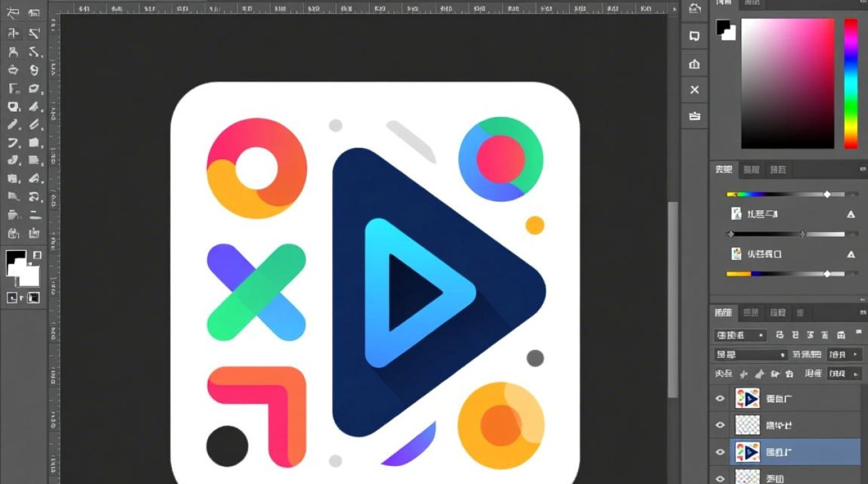Click the default colors icon at the toolbox bottom-left
The image size is (868, 484).
[12, 297]
